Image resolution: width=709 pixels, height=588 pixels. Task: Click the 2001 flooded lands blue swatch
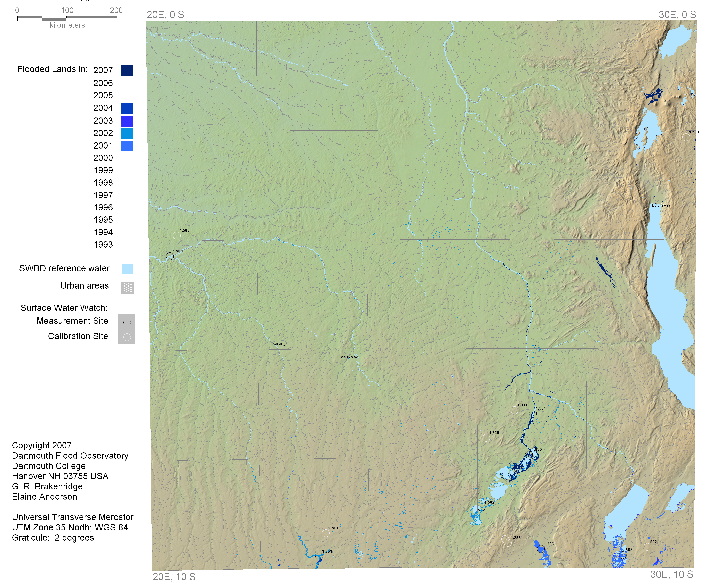[127, 146]
